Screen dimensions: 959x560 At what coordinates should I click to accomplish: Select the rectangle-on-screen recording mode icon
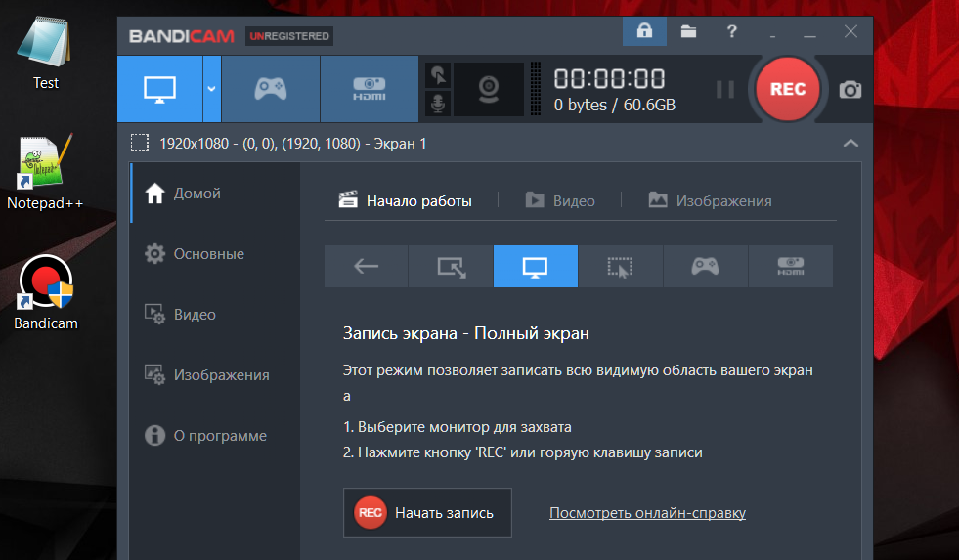pos(451,267)
